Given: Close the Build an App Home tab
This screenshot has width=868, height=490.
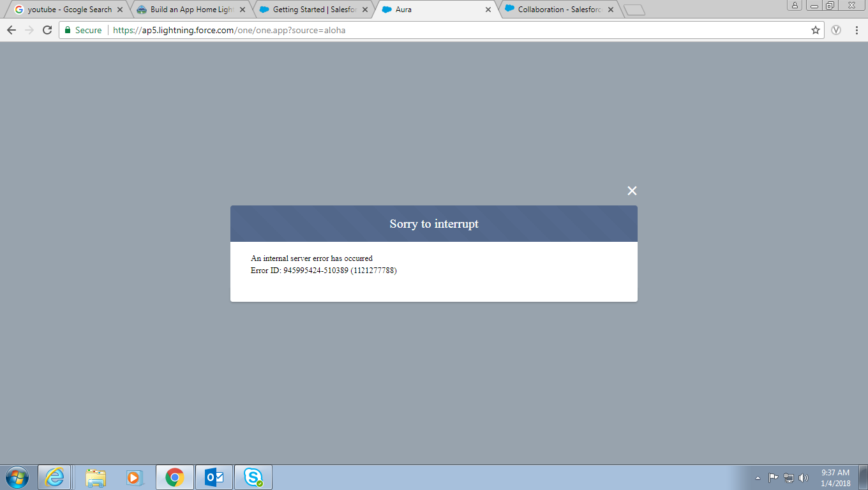Looking at the screenshot, I should (x=243, y=10).
